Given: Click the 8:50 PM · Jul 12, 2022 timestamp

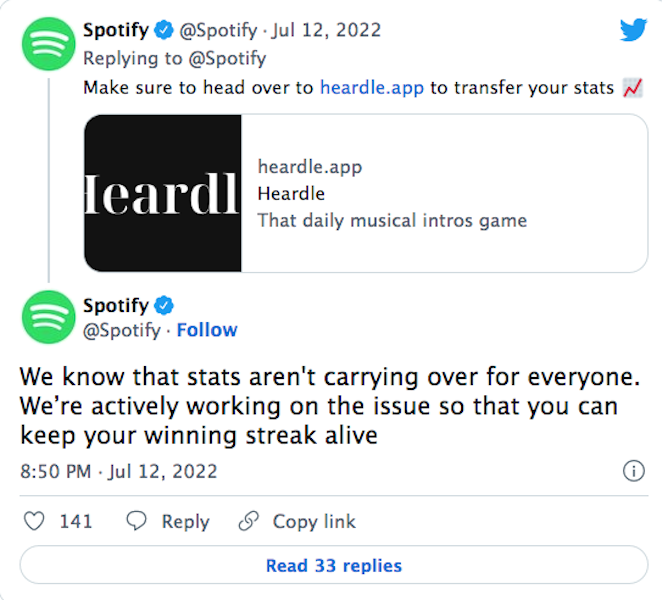Looking at the screenshot, I should 119,471.
